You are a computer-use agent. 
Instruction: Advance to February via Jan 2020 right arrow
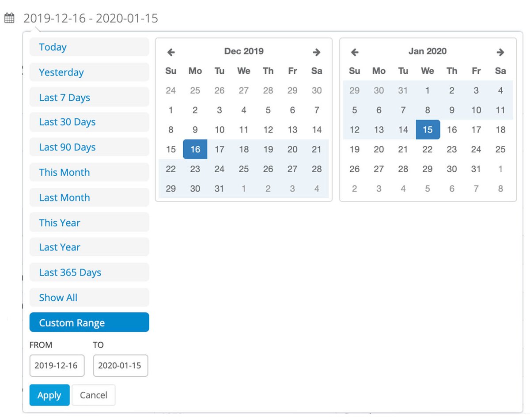tap(500, 52)
